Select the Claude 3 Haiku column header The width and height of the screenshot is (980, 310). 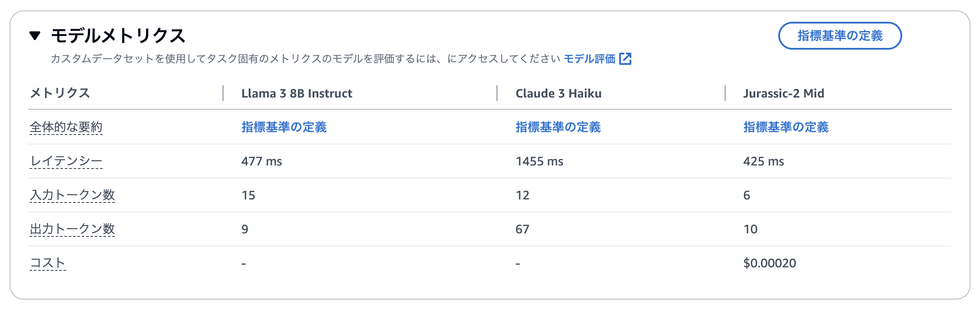point(558,93)
